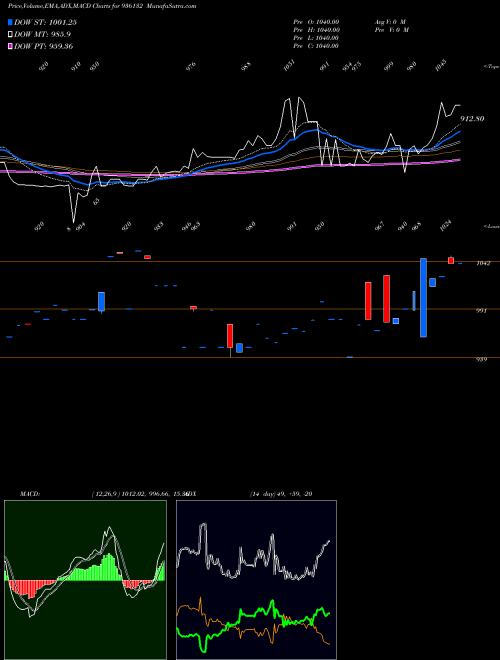Click the 'Pre V: 0 M' volume text
500x660 pixels.
tap(392, 30)
